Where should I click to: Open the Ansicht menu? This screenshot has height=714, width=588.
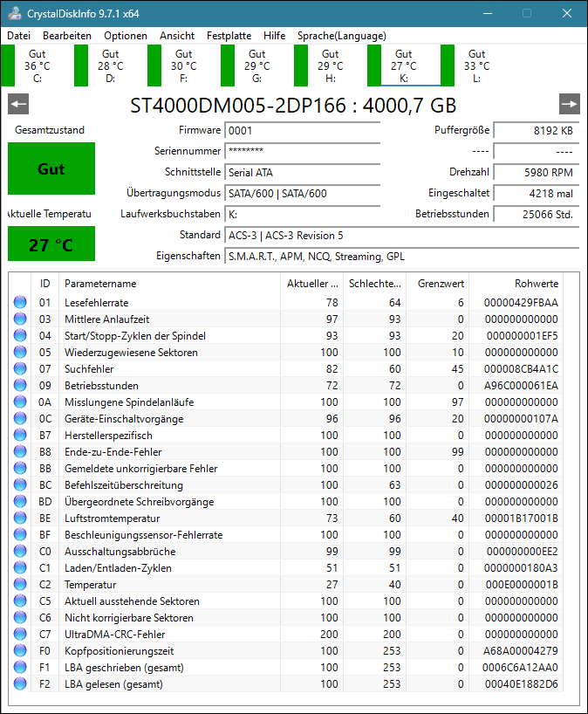tap(177, 36)
